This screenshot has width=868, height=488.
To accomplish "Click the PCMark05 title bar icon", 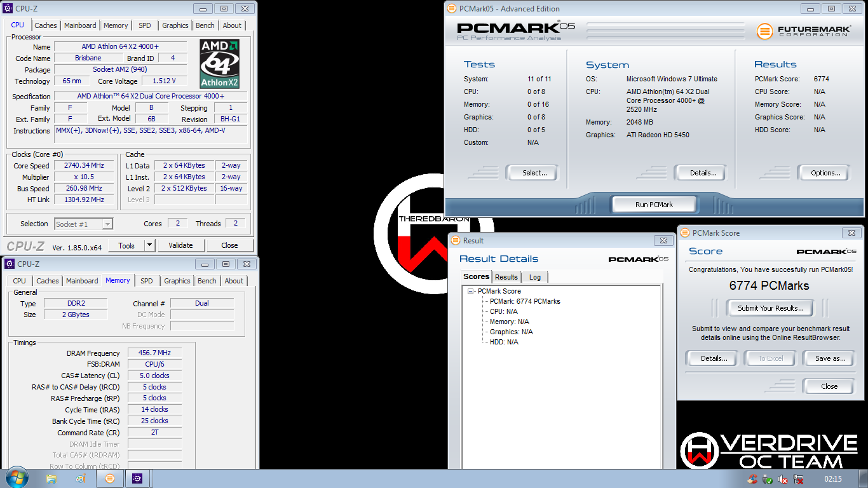I will (452, 9).
